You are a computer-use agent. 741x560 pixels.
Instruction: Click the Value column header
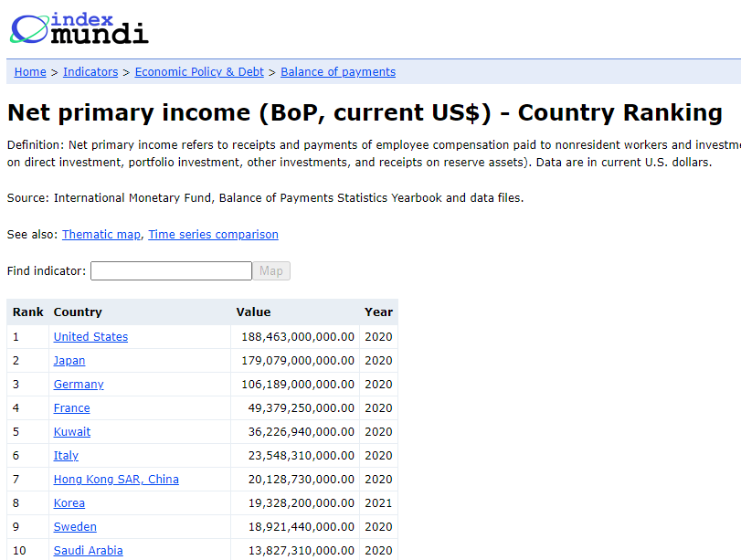253,312
